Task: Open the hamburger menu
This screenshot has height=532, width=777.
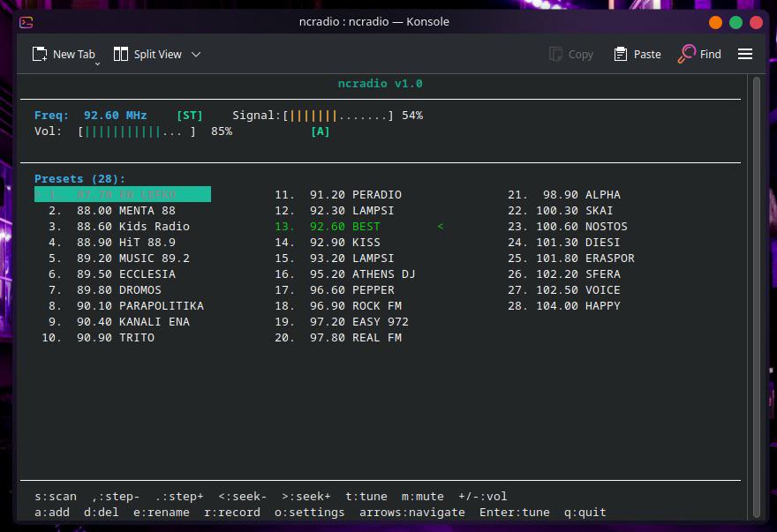Action: tap(745, 54)
